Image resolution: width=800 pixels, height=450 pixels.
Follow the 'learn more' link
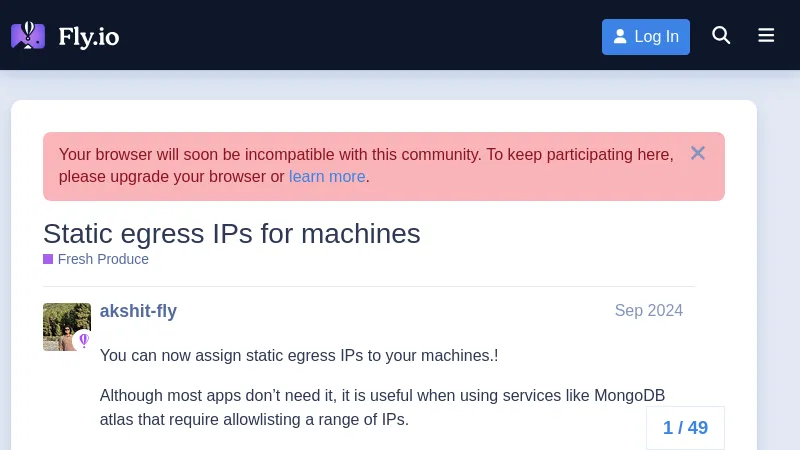tap(327, 177)
